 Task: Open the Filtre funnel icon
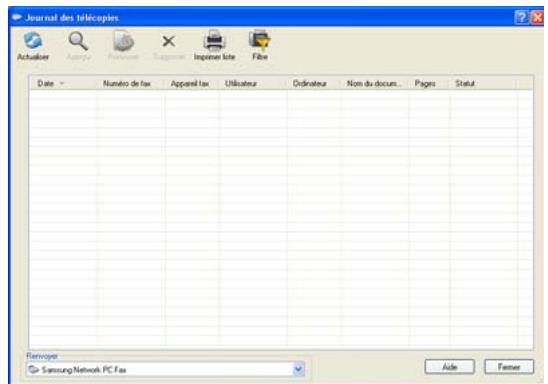click(x=260, y=41)
